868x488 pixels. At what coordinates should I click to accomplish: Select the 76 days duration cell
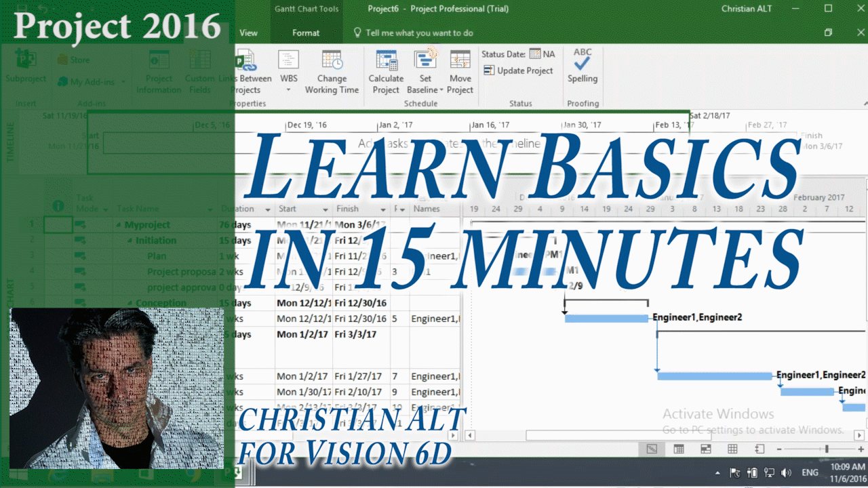tap(246, 225)
